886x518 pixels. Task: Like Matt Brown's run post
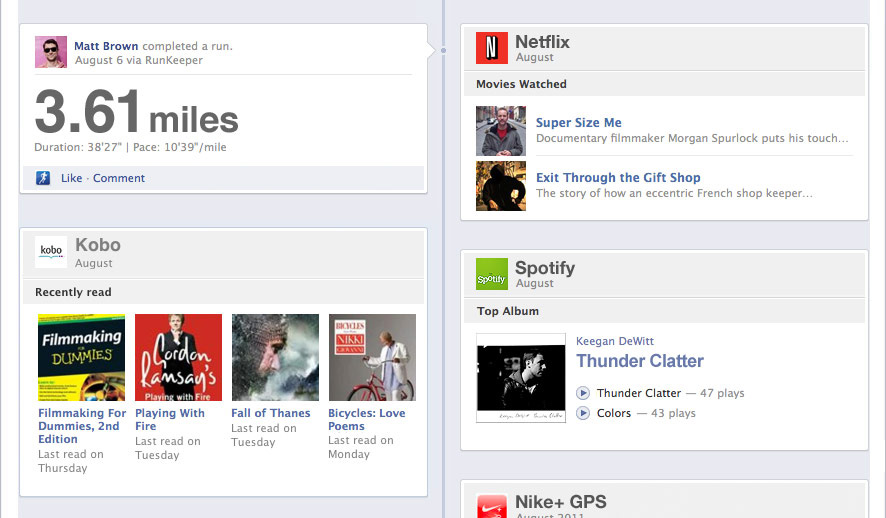(71, 178)
